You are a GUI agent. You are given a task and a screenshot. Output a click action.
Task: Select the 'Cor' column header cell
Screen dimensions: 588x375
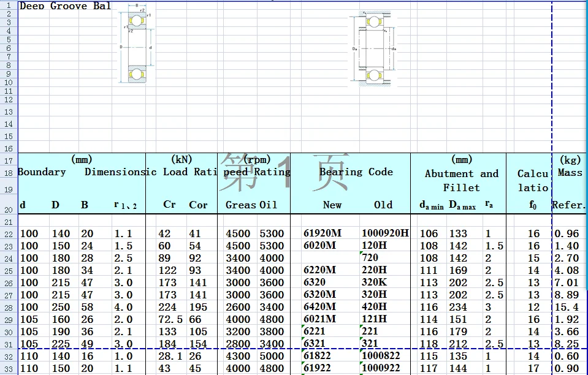coord(198,205)
